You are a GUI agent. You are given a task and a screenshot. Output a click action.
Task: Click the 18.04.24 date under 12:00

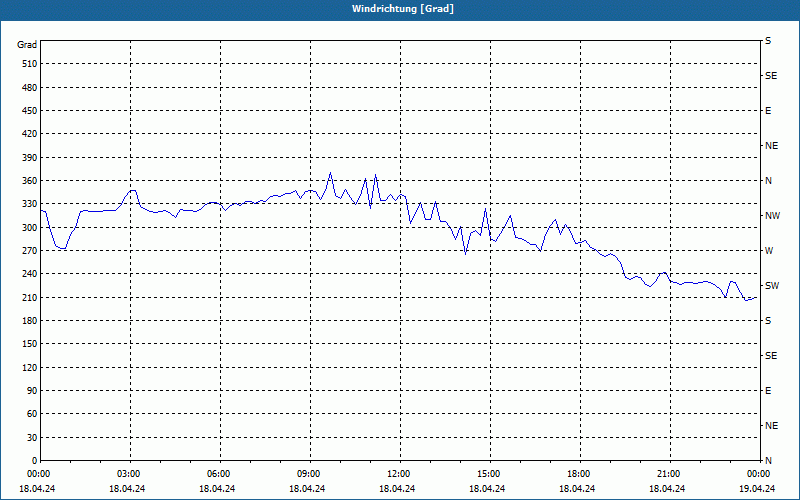tap(397, 489)
